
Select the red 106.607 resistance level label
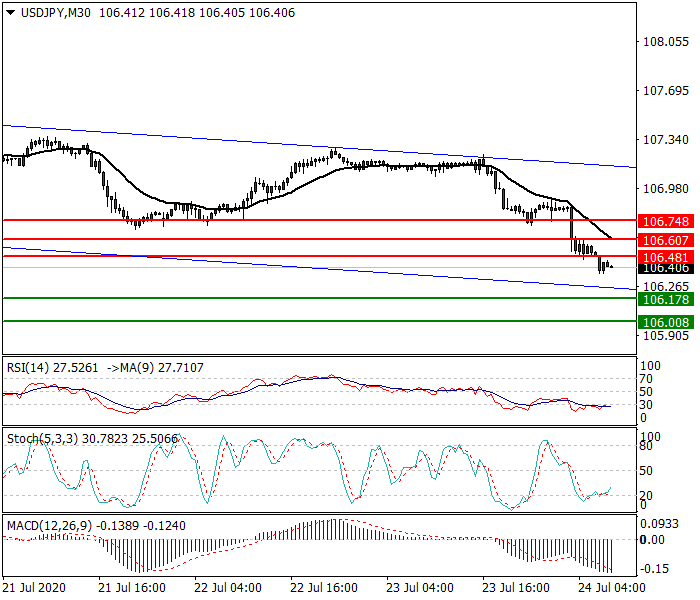(x=666, y=241)
